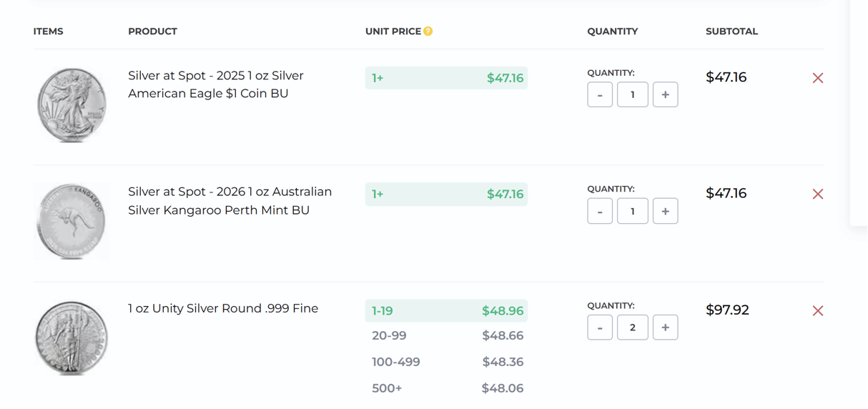Decrease quantity of Silver American Eagle coin
The image size is (868, 409).
click(600, 95)
